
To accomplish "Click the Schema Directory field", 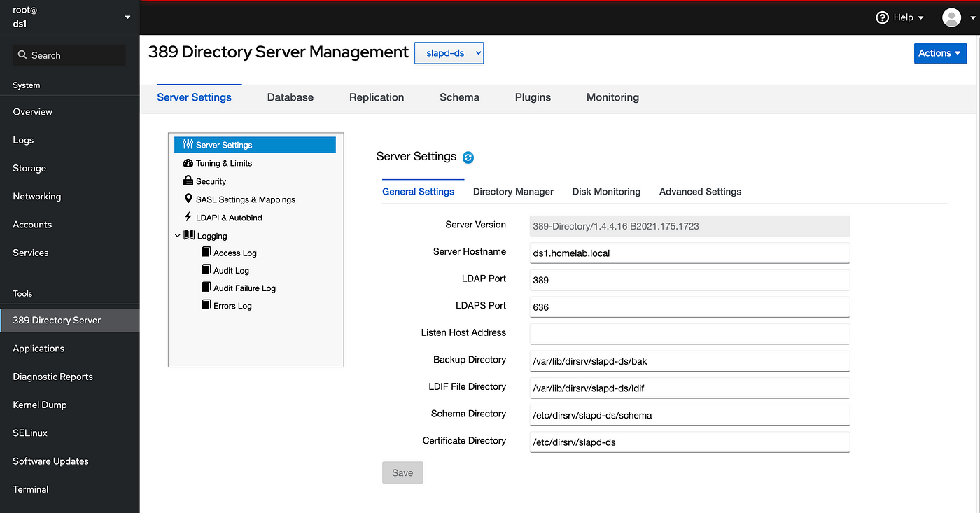I will click(x=689, y=415).
